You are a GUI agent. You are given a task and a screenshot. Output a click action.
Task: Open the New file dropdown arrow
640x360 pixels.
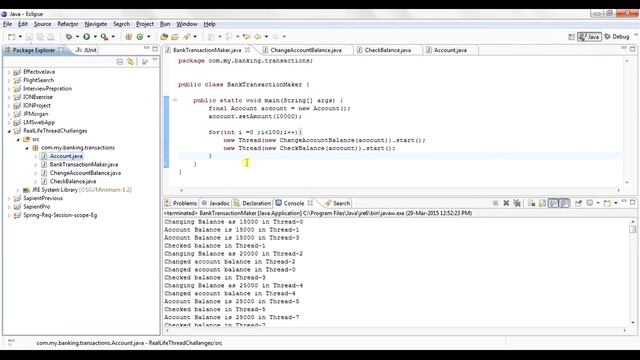pyautogui.click(x=20, y=37)
